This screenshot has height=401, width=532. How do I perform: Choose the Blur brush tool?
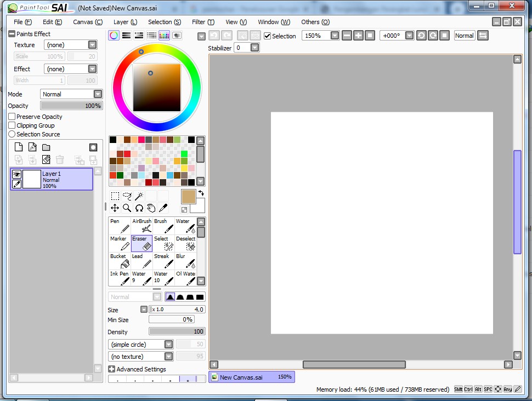coord(184,259)
